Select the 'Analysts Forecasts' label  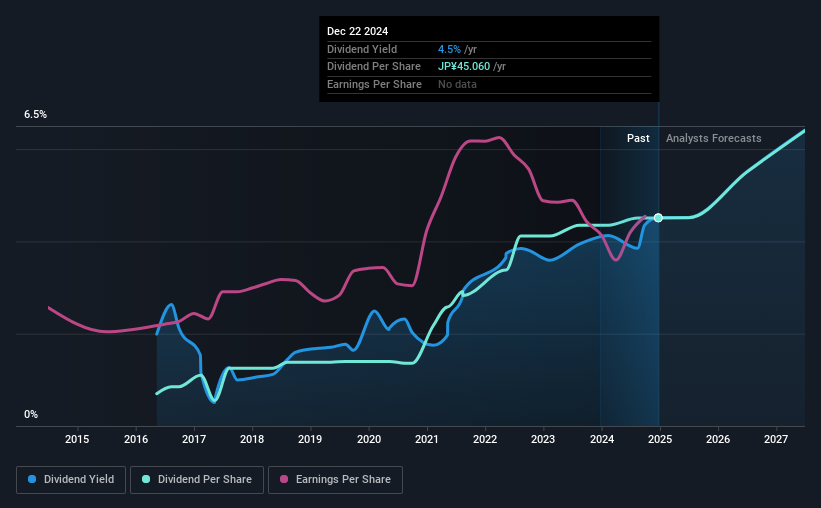713,138
